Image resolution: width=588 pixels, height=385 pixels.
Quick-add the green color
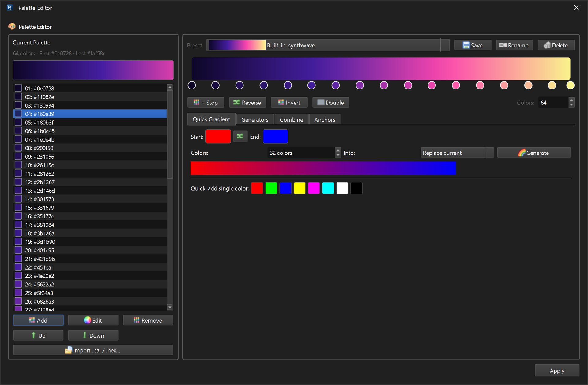(271, 188)
